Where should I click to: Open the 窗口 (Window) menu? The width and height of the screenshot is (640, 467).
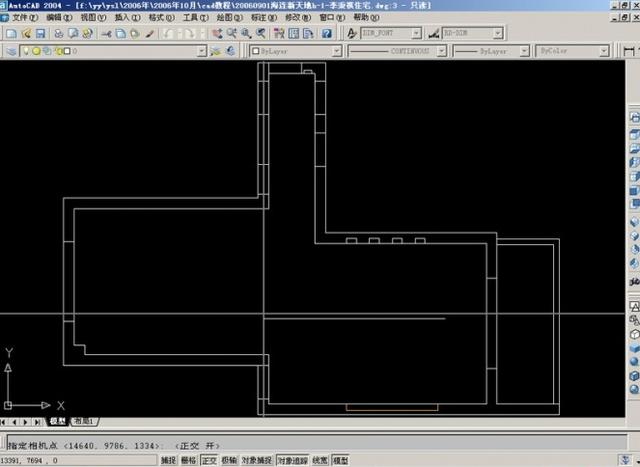[x=332, y=18]
